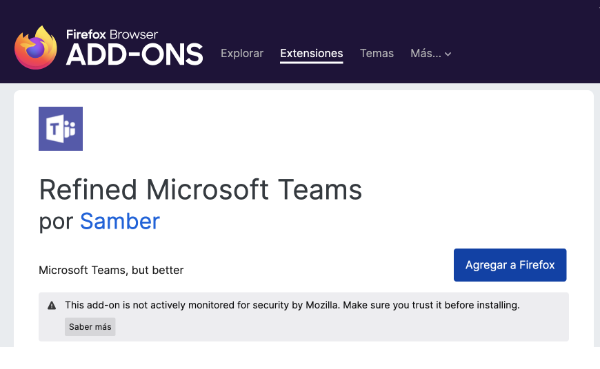This screenshot has height=369, width=600.
Task: Click the Microsoft Teams, but better summary
Action: pyautogui.click(x=111, y=270)
